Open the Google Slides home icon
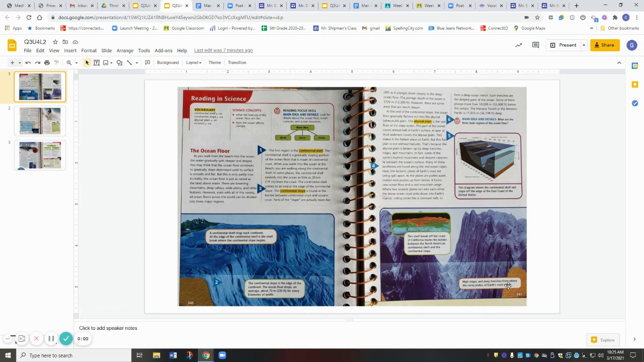 pyautogui.click(x=12, y=46)
